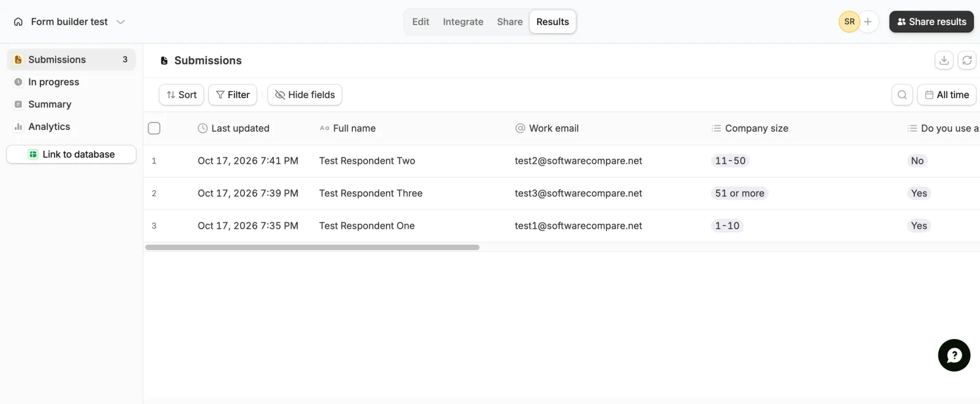980x404 pixels.
Task: Expand the Form builder test dropdown chevron
Action: [121, 21]
